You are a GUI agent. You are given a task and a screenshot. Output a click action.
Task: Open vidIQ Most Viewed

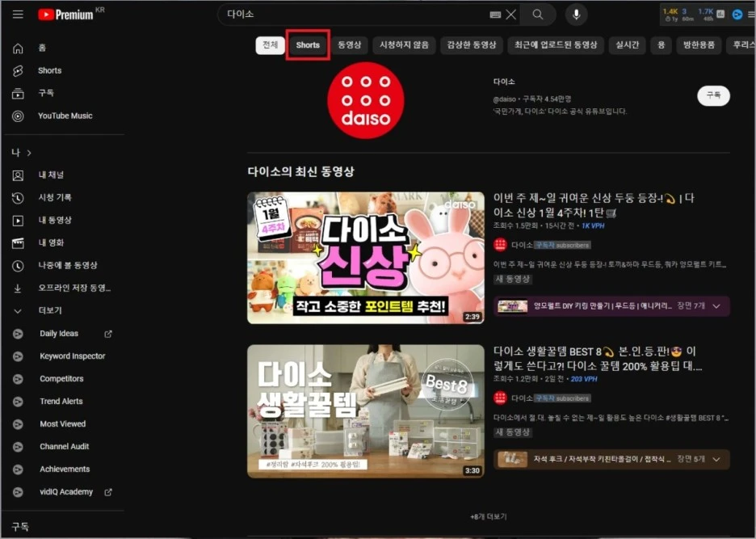coord(63,424)
